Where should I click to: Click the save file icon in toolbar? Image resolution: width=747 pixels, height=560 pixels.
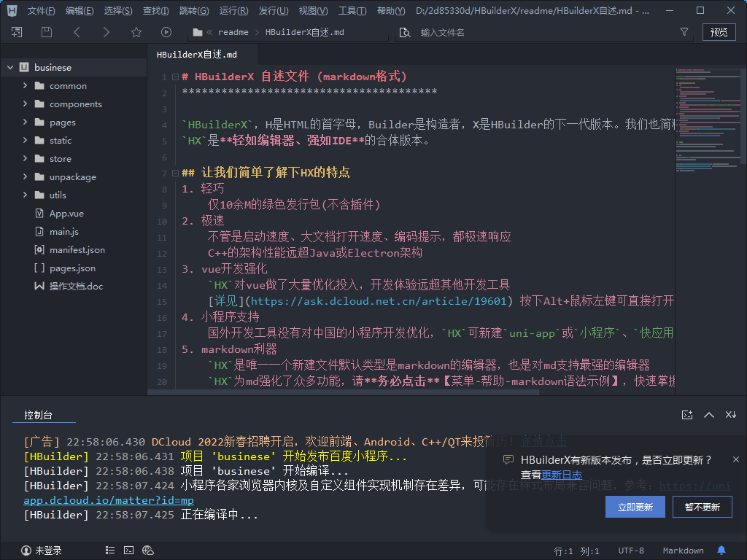click(x=47, y=32)
